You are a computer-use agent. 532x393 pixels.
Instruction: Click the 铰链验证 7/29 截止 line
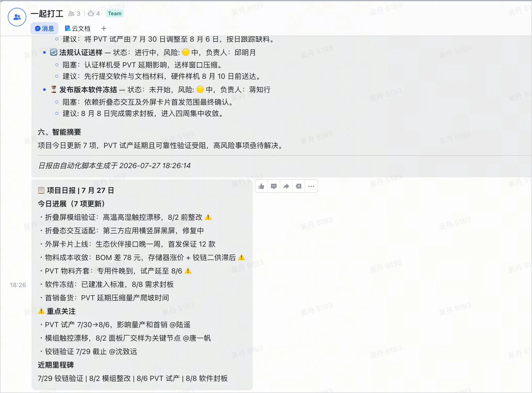point(88,351)
